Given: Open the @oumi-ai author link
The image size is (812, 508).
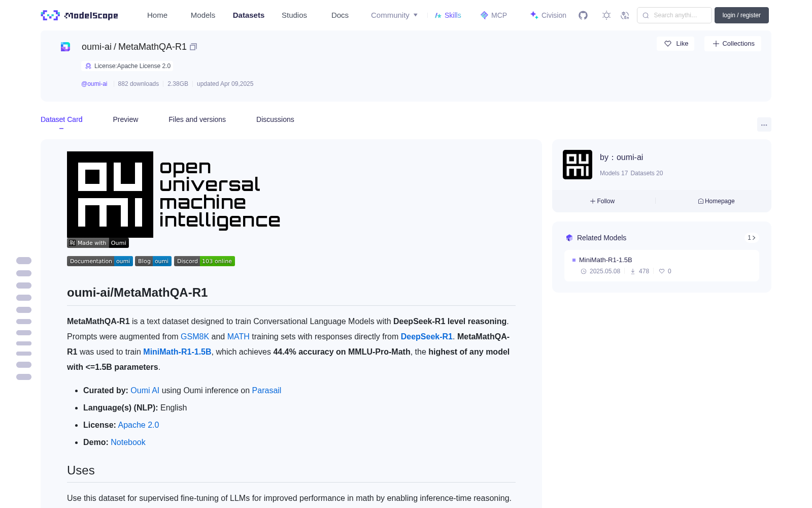Looking at the screenshot, I should click(x=94, y=84).
